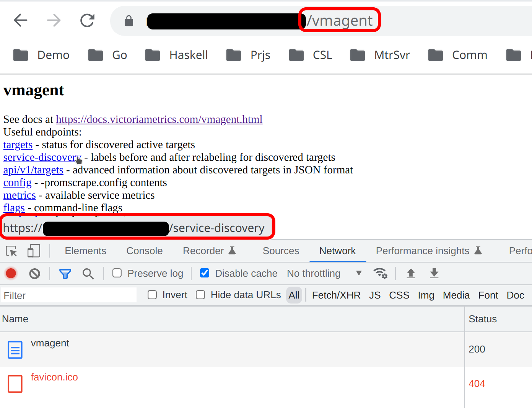Enable the Preserve log checkbox

(x=117, y=273)
